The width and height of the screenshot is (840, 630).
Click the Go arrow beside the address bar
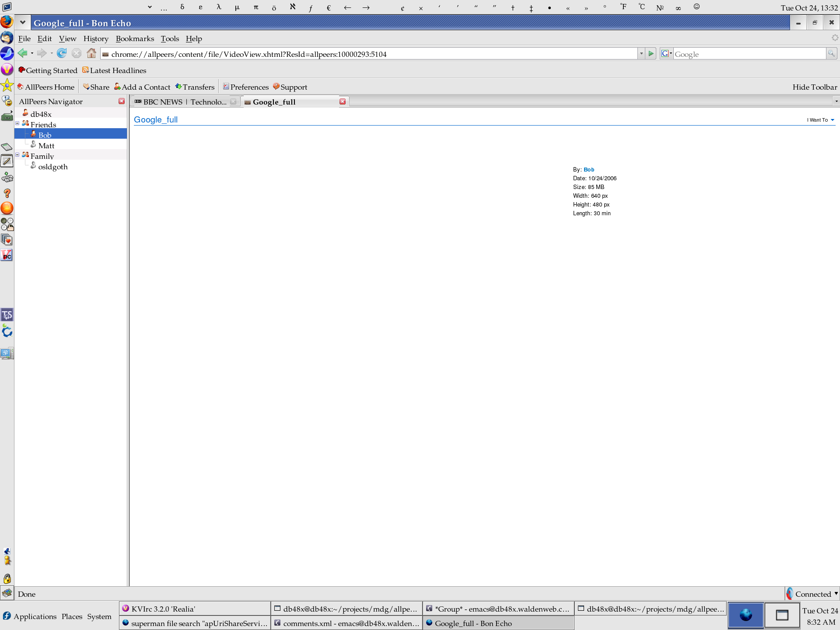[x=651, y=53]
